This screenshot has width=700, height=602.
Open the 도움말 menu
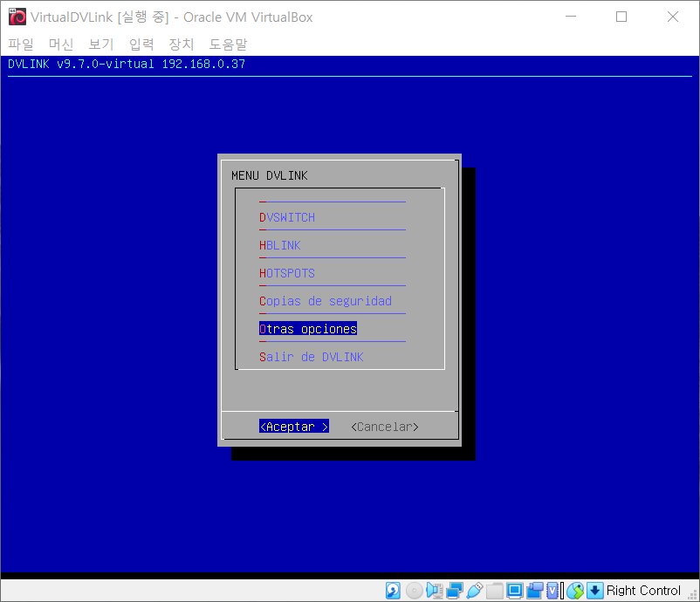[228, 44]
